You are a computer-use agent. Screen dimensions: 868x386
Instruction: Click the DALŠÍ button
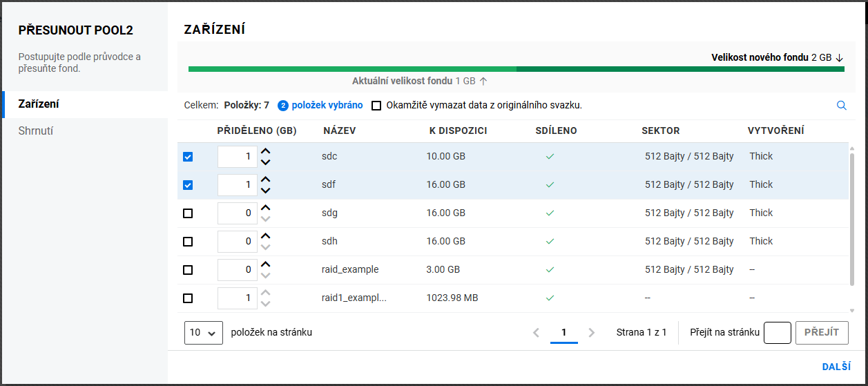836,367
